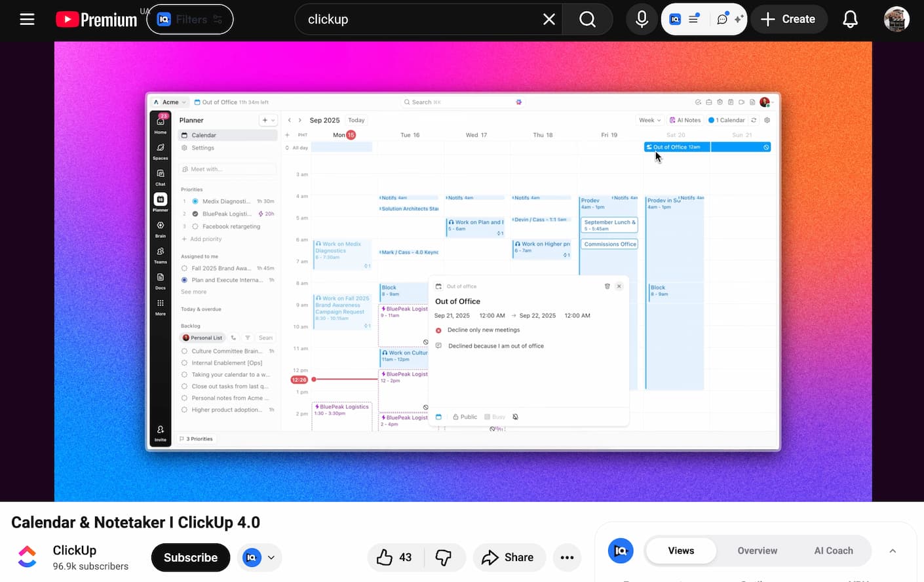Open Spaces in ClickUp sidebar
The height and width of the screenshot is (582, 924).
(161, 151)
